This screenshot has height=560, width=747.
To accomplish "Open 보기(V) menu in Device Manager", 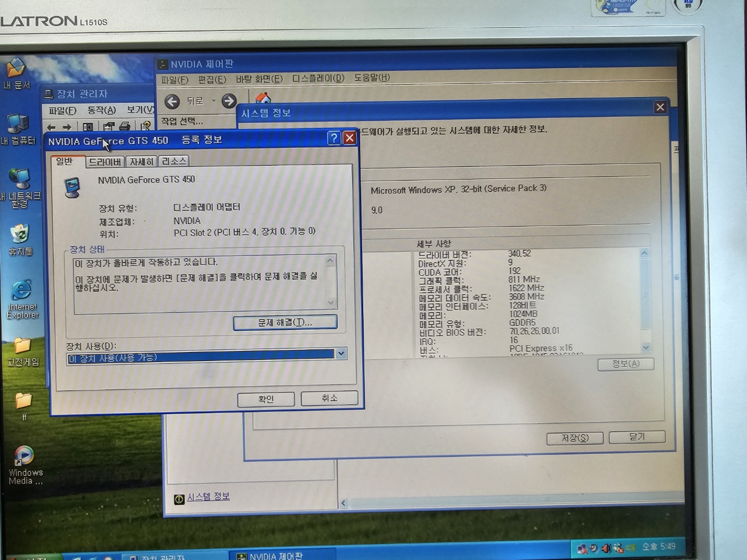I will [140, 109].
